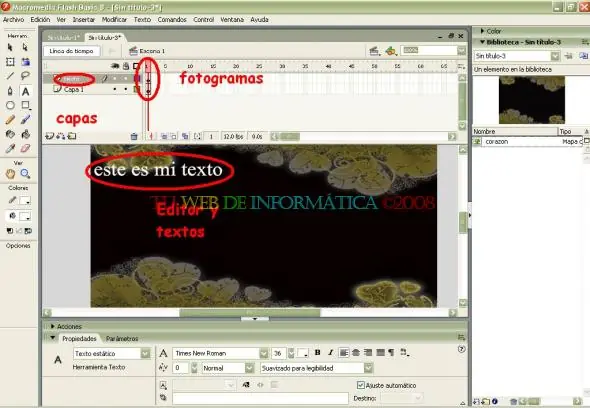
Task: Toggle Bold text formatting
Action: pos(318,353)
